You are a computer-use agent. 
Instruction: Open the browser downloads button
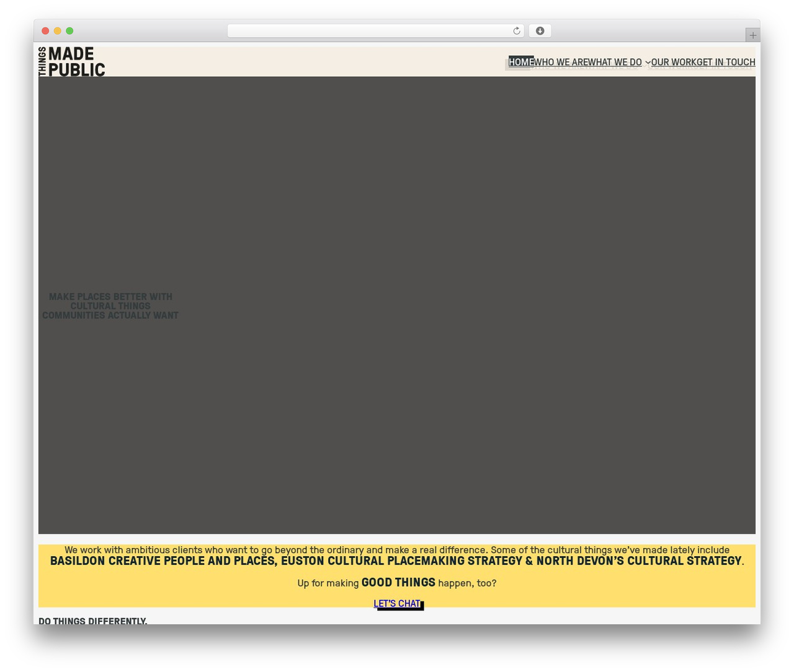(540, 31)
